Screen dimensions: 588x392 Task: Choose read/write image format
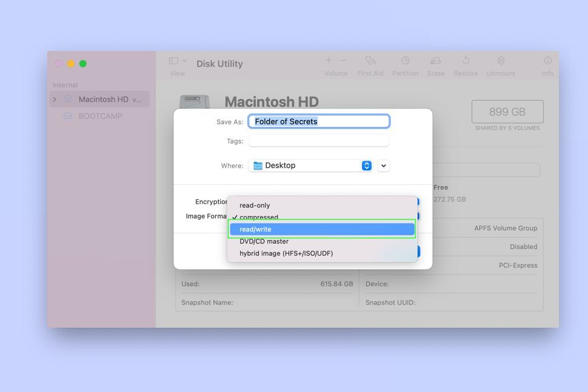tap(322, 229)
